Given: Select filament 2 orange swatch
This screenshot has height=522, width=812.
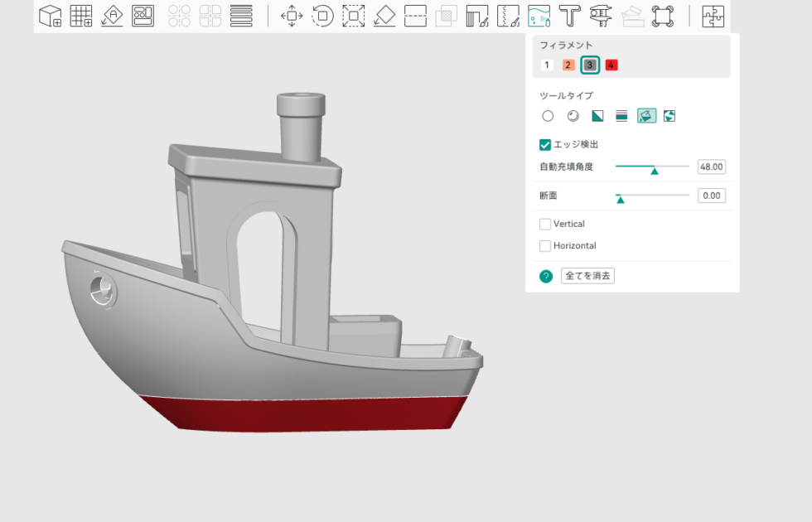Looking at the screenshot, I should click(x=568, y=65).
